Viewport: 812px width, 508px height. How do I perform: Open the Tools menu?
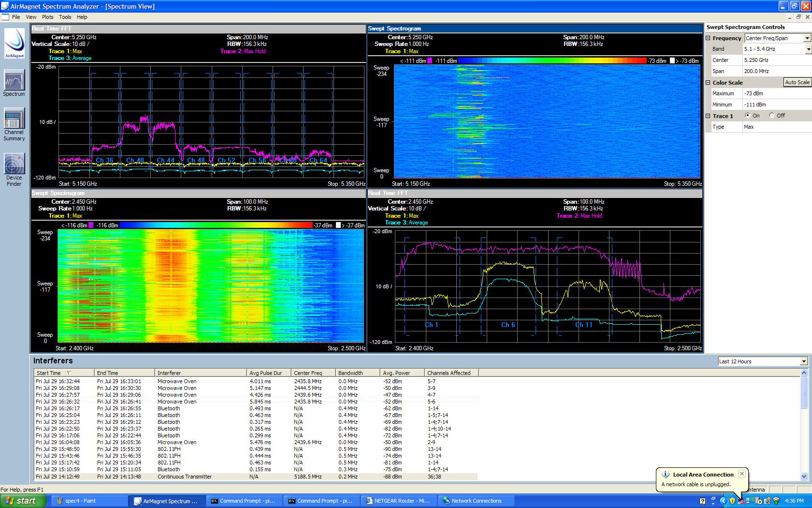[65, 17]
